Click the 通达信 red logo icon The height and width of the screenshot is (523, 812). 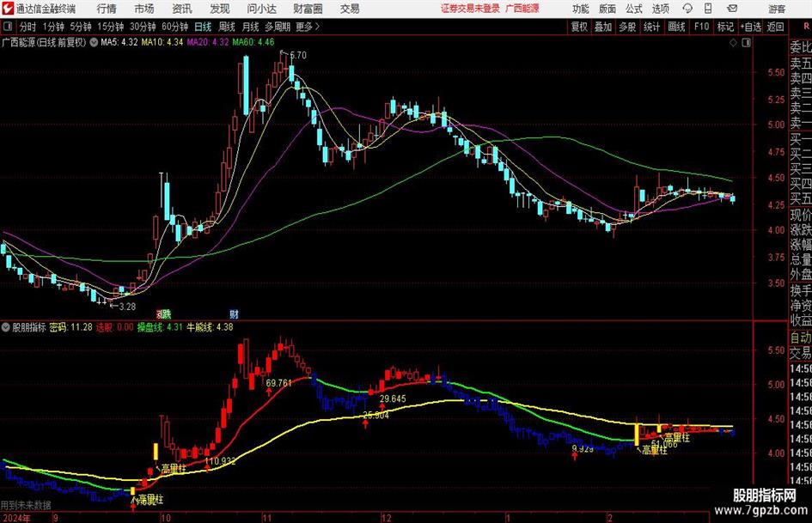point(7,9)
